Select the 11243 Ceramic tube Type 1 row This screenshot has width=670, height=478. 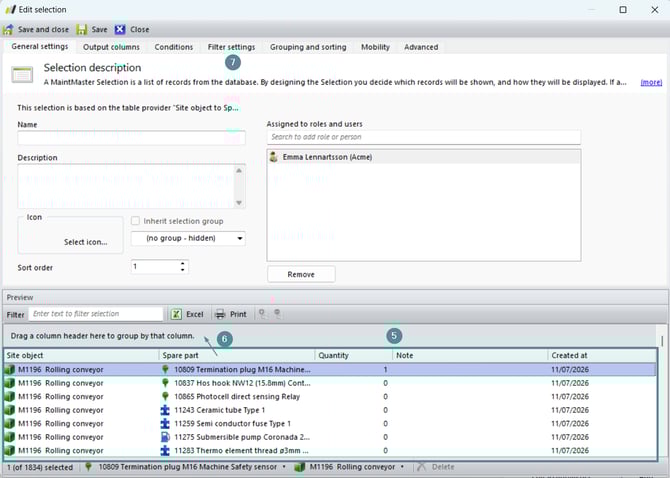click(x=330, y=410)
